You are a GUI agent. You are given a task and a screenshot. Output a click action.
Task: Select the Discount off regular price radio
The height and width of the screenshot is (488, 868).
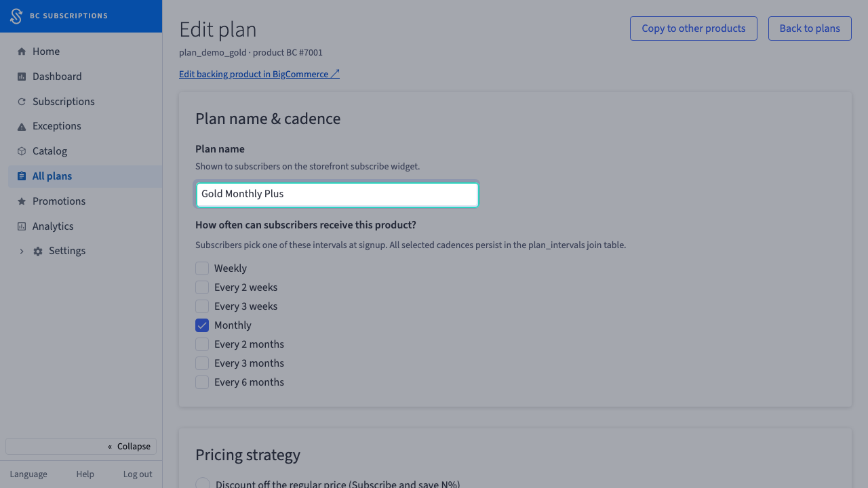[x=203, y=484]
